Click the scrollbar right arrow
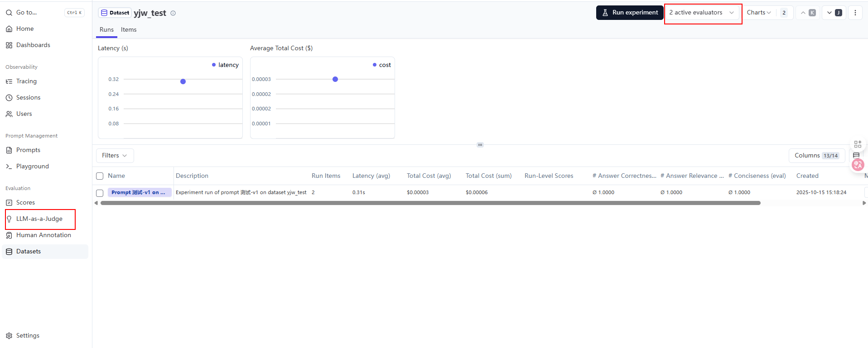The height and width of the screenshot is (348, 868). [864, 203]
